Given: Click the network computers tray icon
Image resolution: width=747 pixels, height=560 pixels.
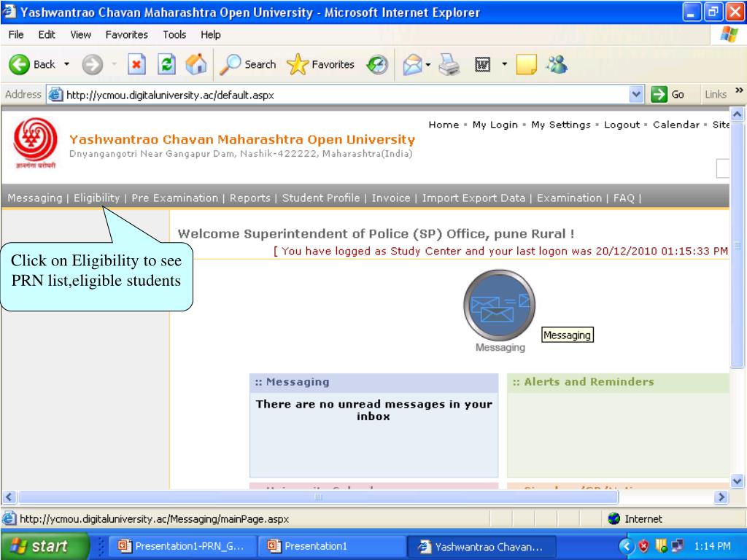Looking at the screenshot, I should pos(677,545).
